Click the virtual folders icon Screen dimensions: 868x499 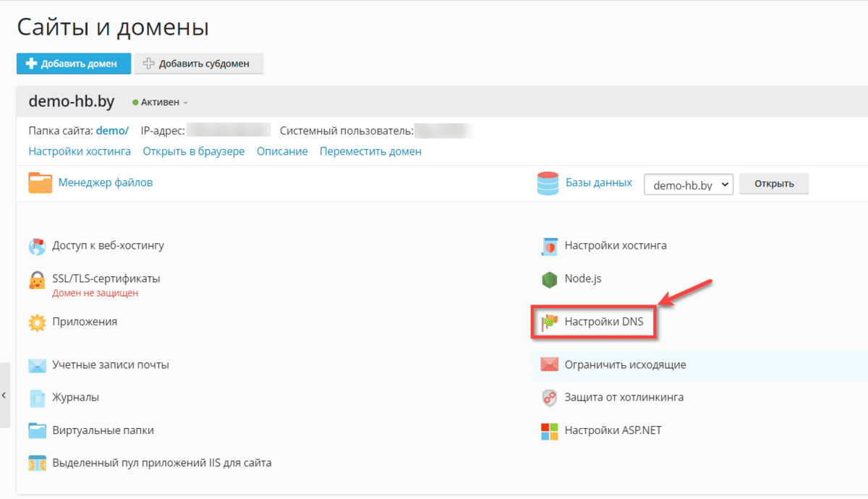pos(38,431)
